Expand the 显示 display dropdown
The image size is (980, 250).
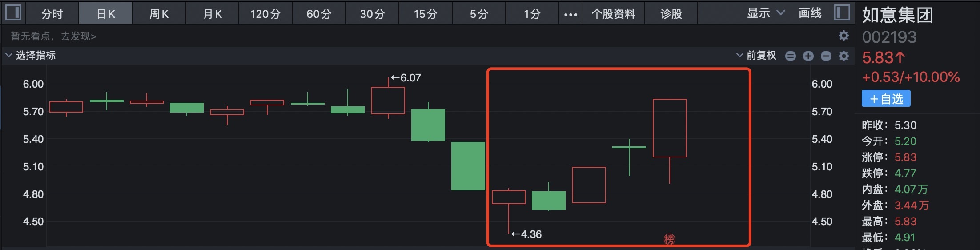[x=766, y=13]
